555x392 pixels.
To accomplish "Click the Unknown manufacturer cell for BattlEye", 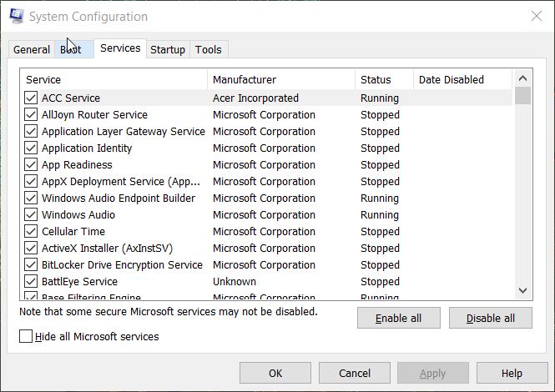I will point(235,281).
